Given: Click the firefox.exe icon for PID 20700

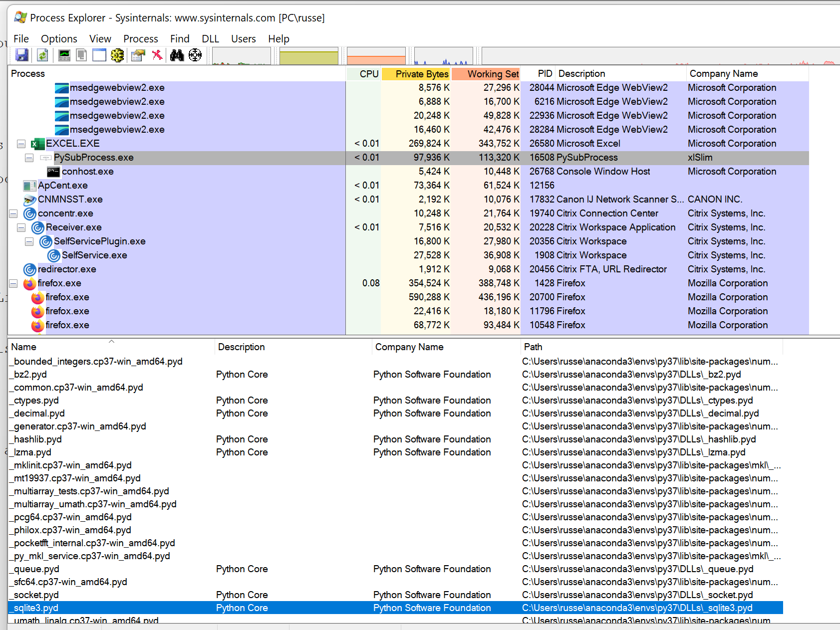Looking at the screenshot, I should point(37,297).
